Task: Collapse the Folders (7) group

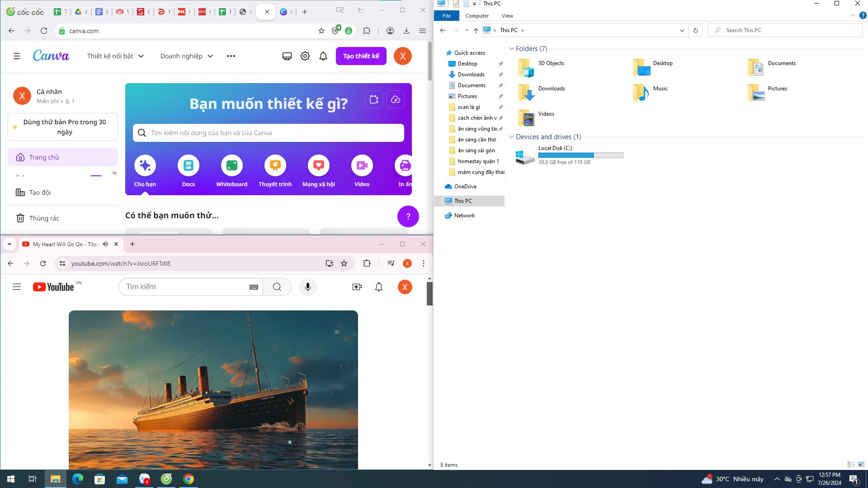Action: click(511, 49)
